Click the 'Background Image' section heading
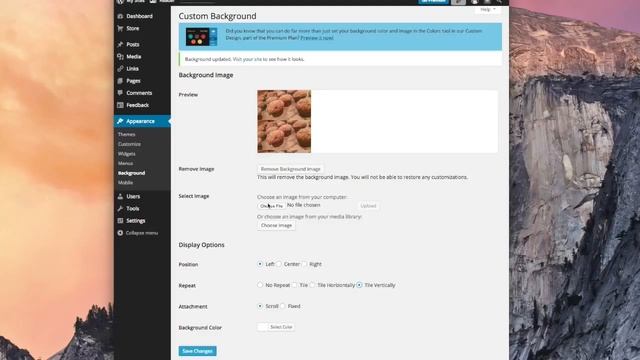The width and height of the screenshot is (640, 360). (206, 75)
